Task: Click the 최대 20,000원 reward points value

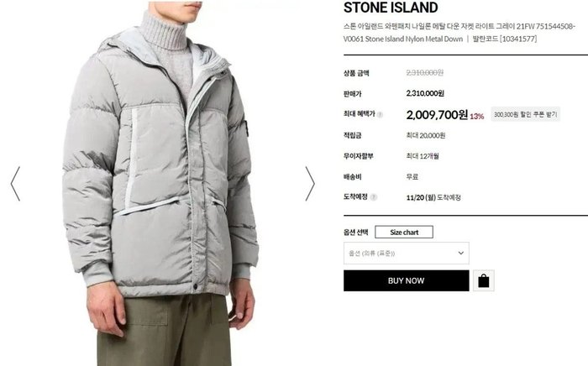Action: pyautogui.click(x=426, y=135)
